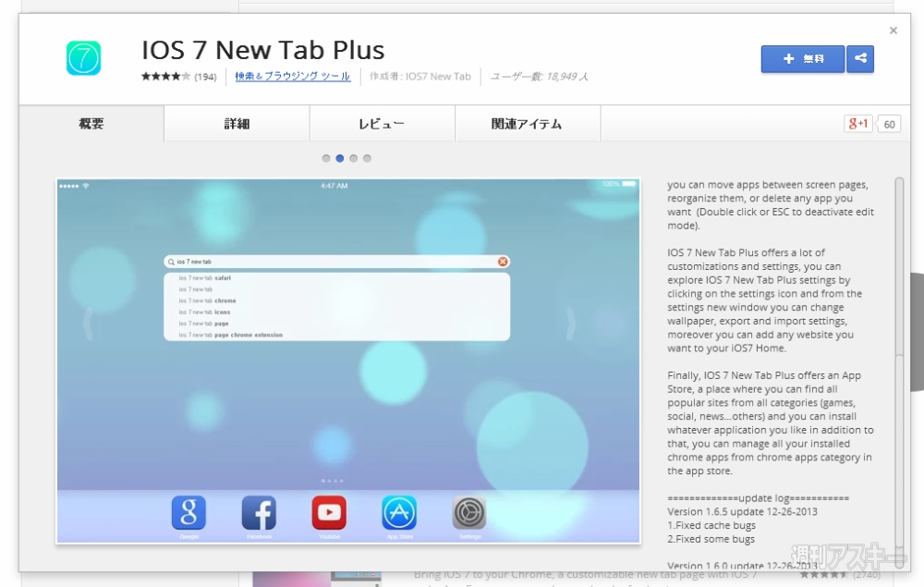Click the 'Version 1.6.5 update 12-26-2013' line
This screenshot has width=924, height=587.
coord(742,511)
